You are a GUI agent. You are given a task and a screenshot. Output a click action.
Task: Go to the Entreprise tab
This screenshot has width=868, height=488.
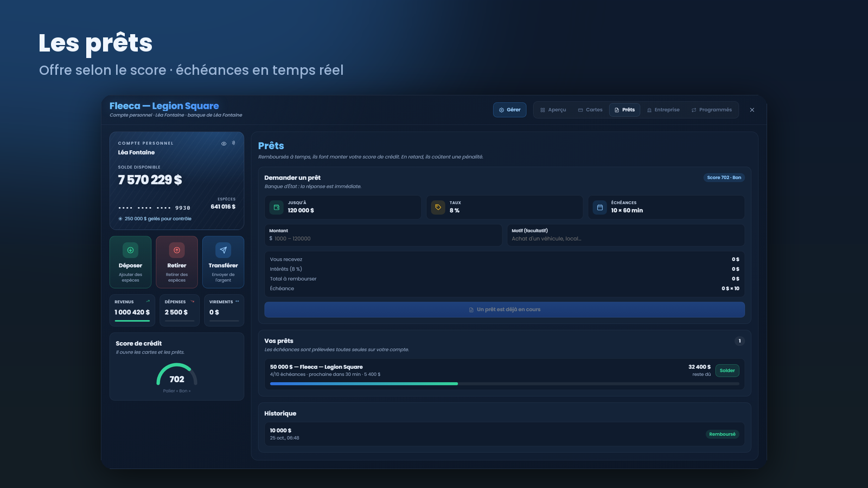tap(663, 110)
